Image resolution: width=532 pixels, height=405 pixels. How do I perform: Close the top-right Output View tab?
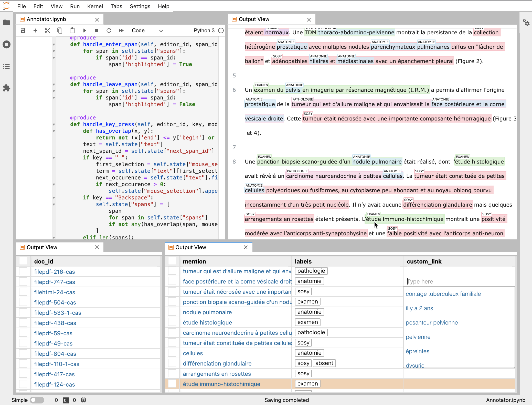click(309, 19)
